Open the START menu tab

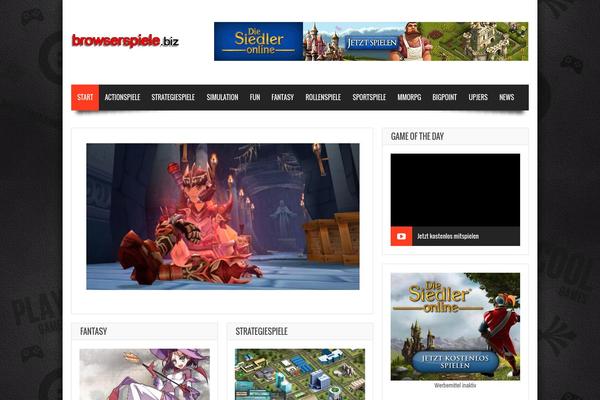(85, 97)
